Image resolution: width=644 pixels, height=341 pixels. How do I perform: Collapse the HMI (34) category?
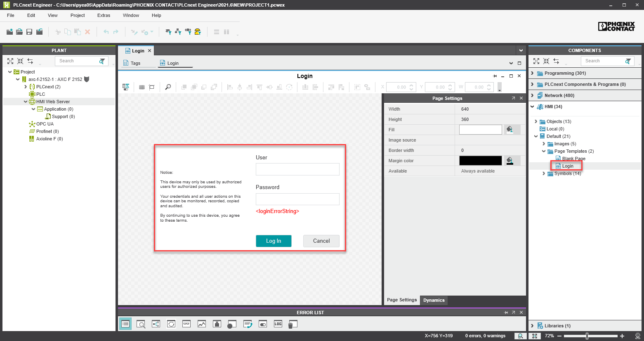pos(532,107)
